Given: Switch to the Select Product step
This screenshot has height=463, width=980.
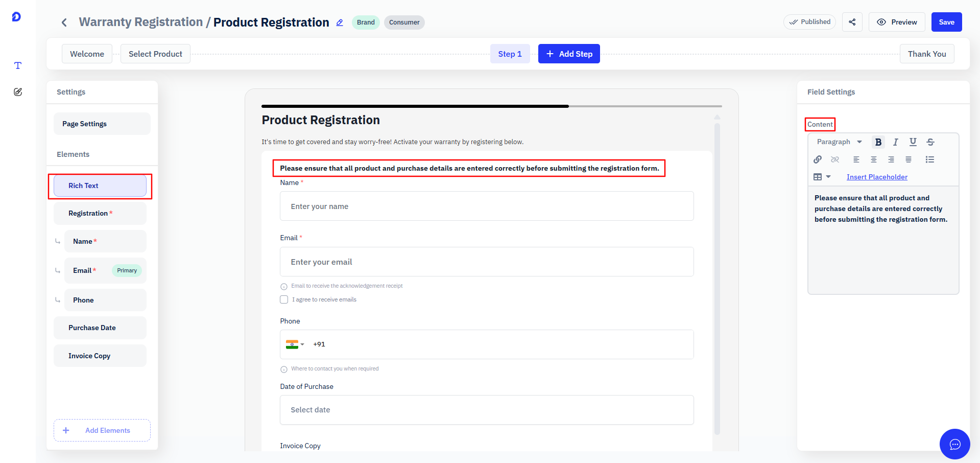Looking at the screenshot, I should click(x=155, y=54).
